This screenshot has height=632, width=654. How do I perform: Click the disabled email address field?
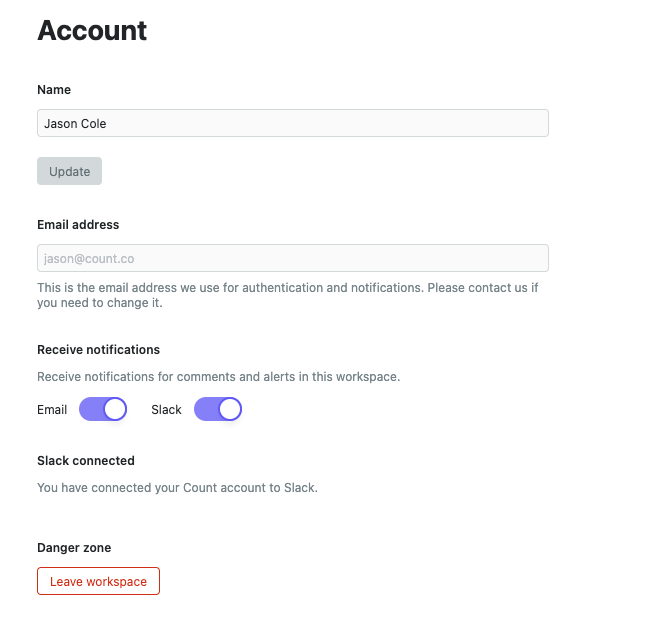point(292,258)
